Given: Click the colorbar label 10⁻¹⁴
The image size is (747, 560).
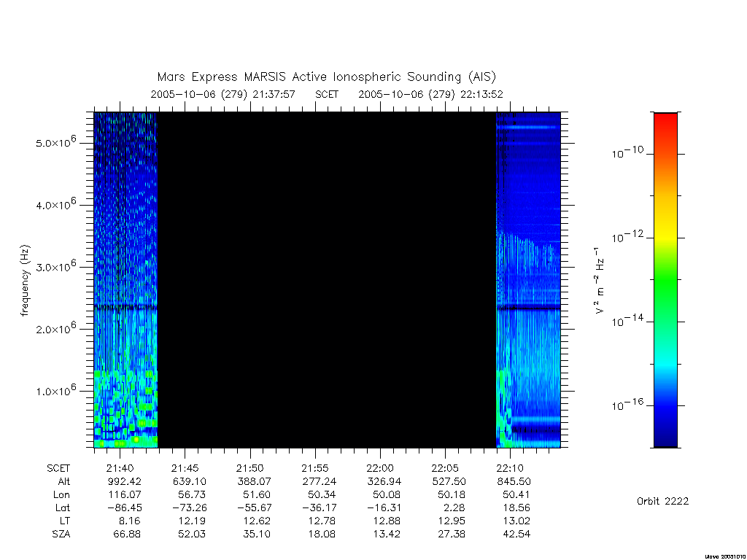Looking at the screenshot, I should 627,321.
